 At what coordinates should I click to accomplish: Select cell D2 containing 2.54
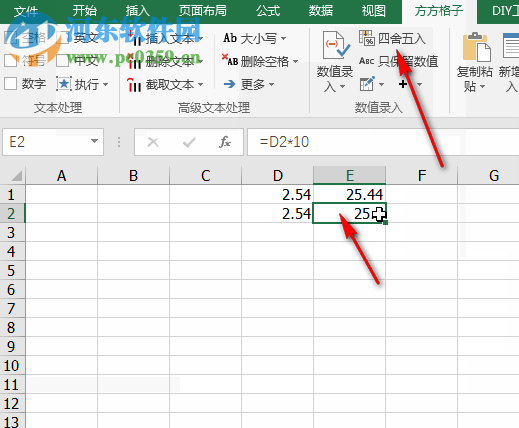277,213
